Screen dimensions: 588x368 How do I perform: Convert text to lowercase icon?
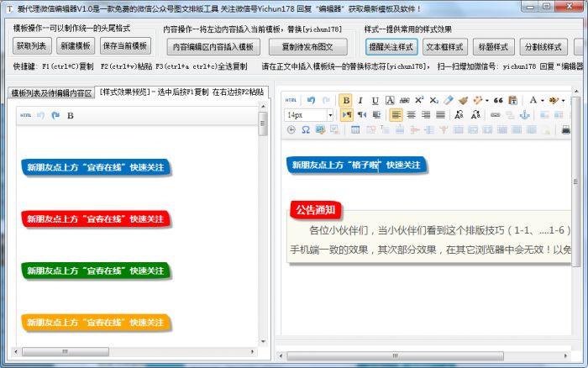(x=475, y=115)
